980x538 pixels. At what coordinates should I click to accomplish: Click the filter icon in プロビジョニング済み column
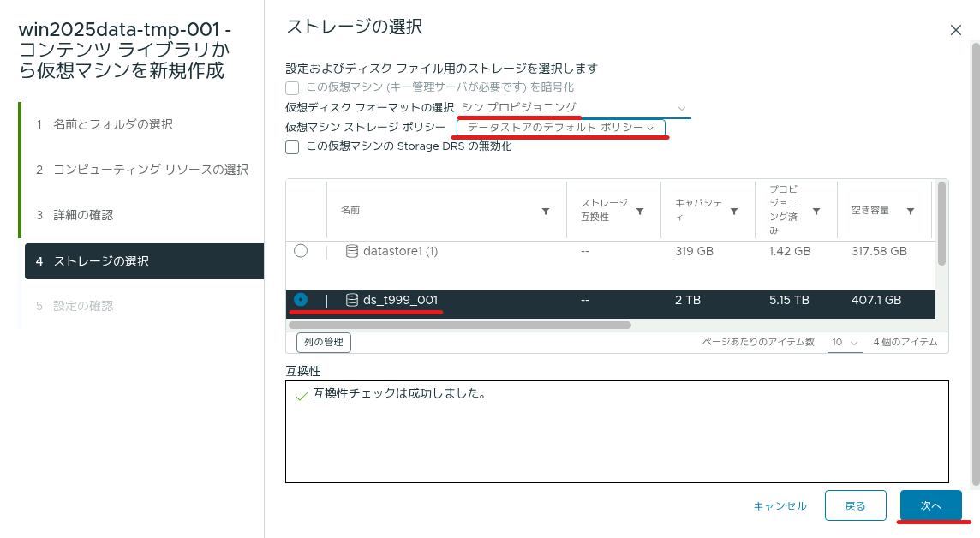(816, 212)
